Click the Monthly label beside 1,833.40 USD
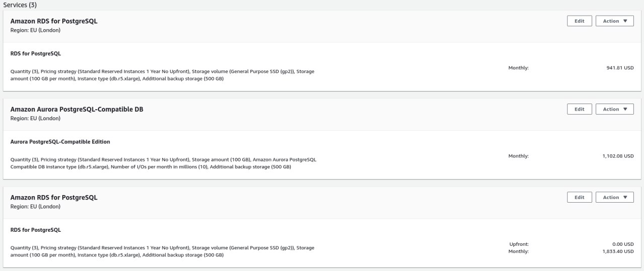Viewport: 644px width, 271px height. coord(519,251)
